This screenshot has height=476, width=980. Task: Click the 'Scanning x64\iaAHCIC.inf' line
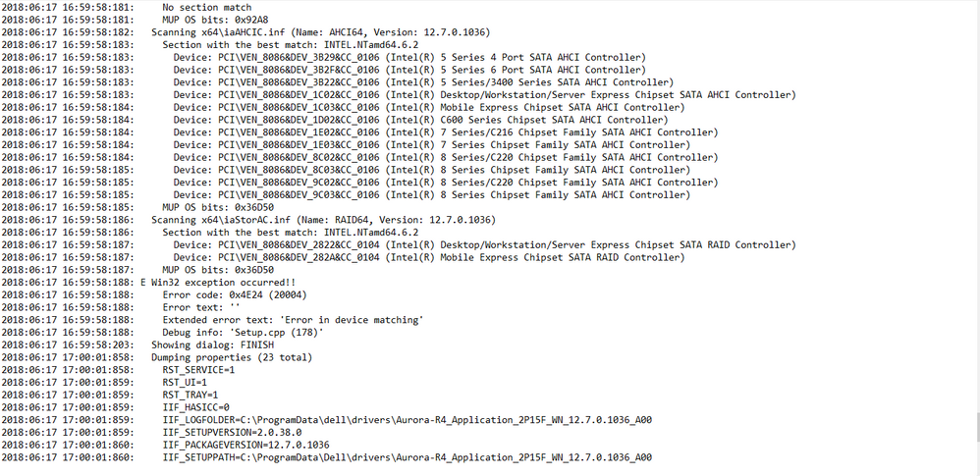(245, 32)
